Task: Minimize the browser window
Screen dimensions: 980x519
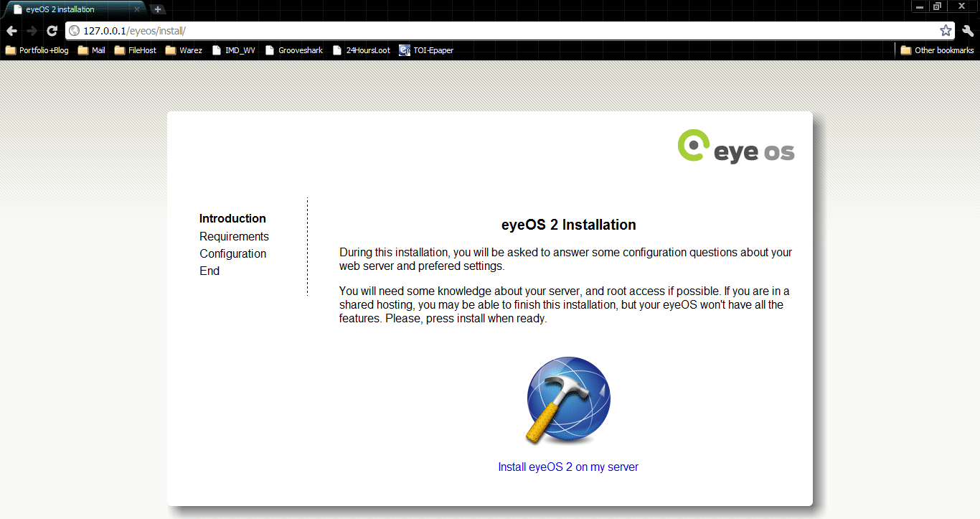Action: (x=920, y=6)
